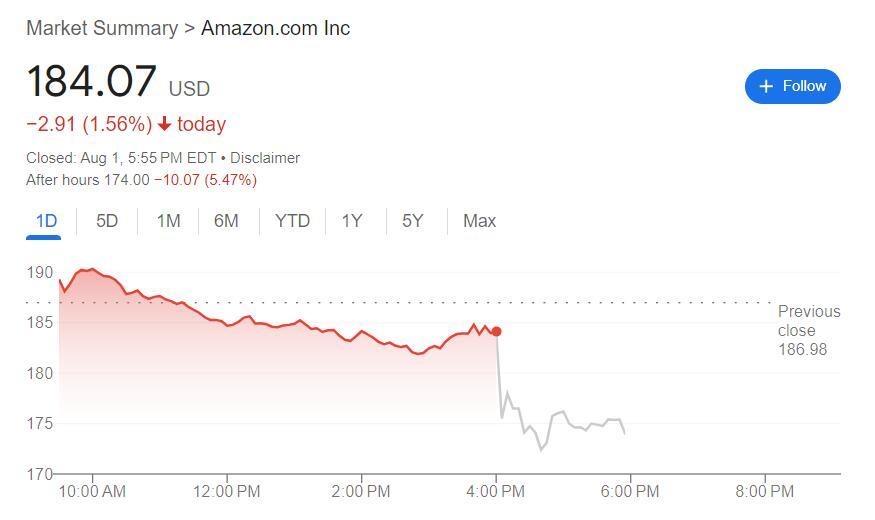Choose the 5Y time range

413,221
